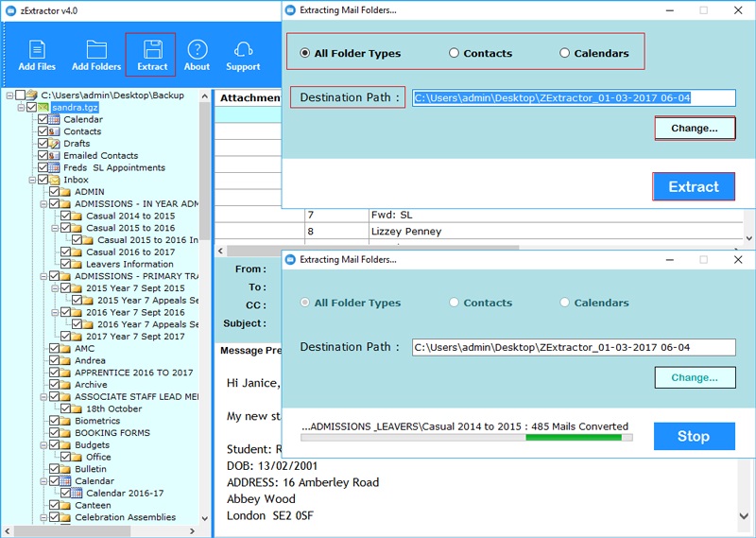Click the Inbox folder icon

click(55, 180)
